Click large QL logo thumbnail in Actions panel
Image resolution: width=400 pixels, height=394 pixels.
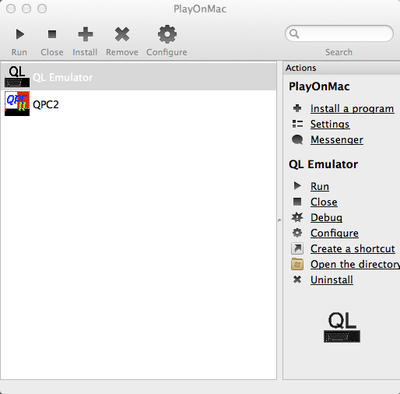[342, 327]
